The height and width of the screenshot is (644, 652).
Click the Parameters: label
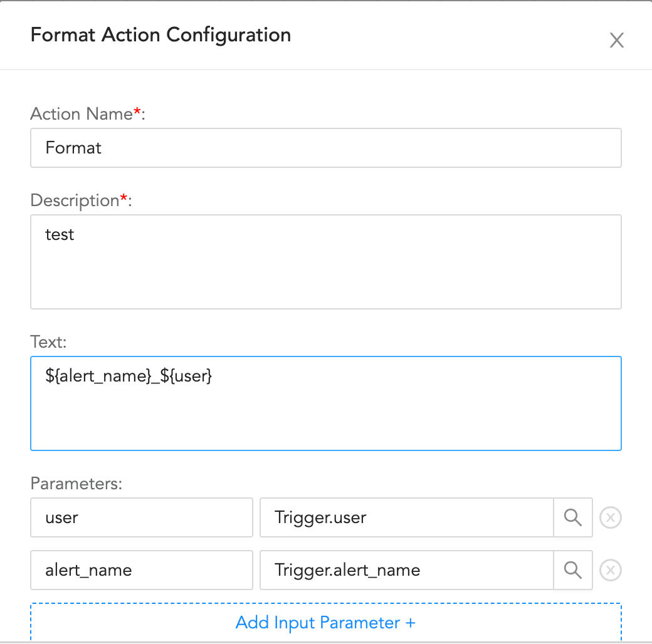[x=76, y=484]
